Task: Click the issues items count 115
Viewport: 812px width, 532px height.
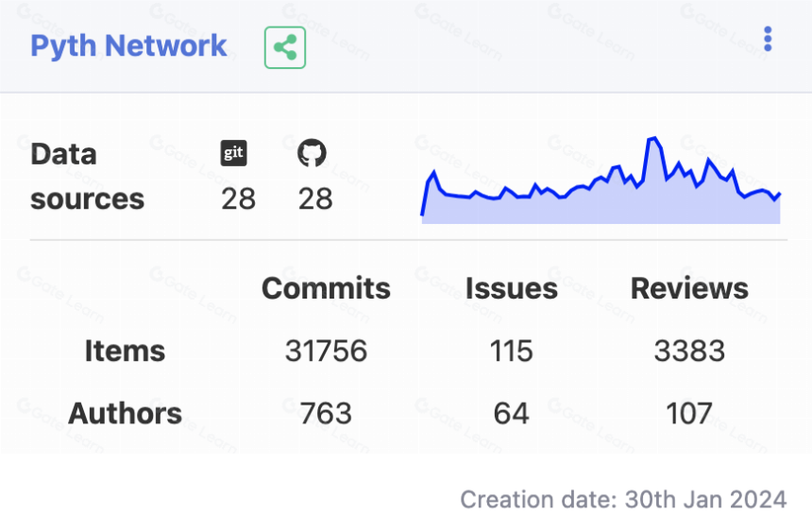Action: pyautogui.click(x=511, y=351)
